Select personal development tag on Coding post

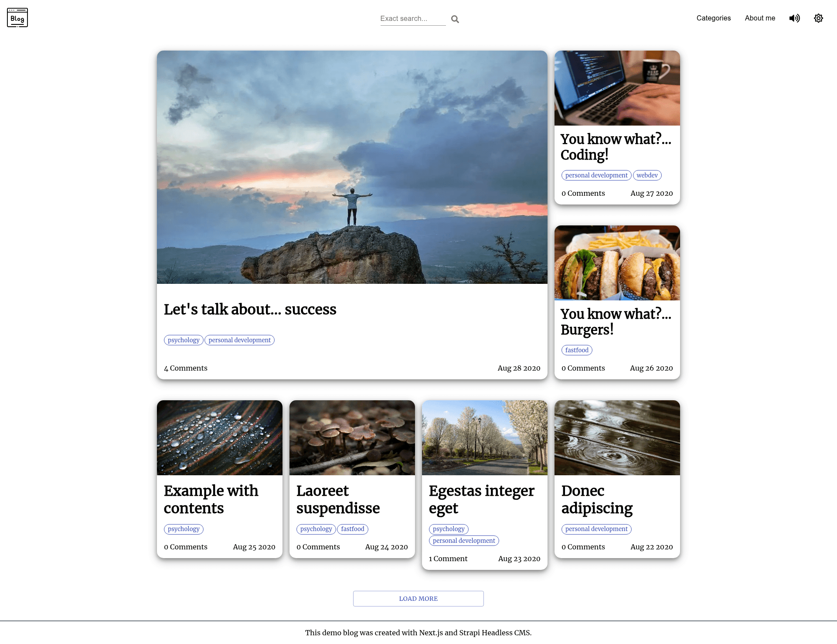pyautogui.click(x=596, y=175)
